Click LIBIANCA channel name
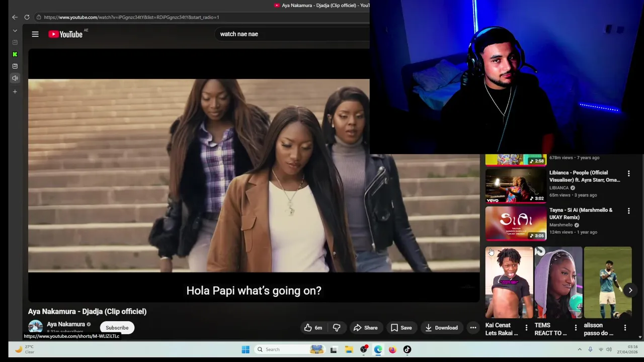Image resolution: width=644 pixels, height=362 pixels. (559, 188)
